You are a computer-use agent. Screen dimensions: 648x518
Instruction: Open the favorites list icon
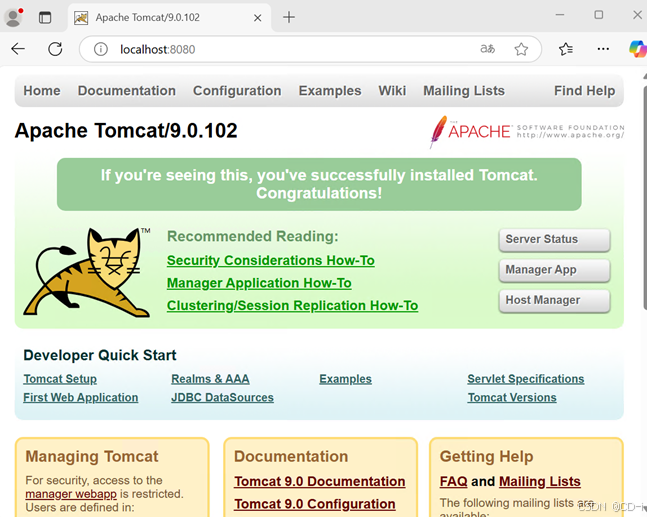pyautogui.click(x=566, y=49)
